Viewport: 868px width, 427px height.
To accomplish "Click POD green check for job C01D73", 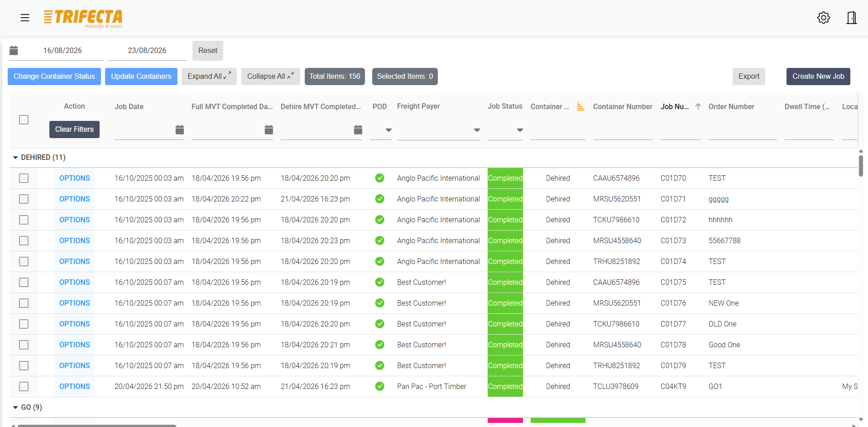I will [379, 241].
